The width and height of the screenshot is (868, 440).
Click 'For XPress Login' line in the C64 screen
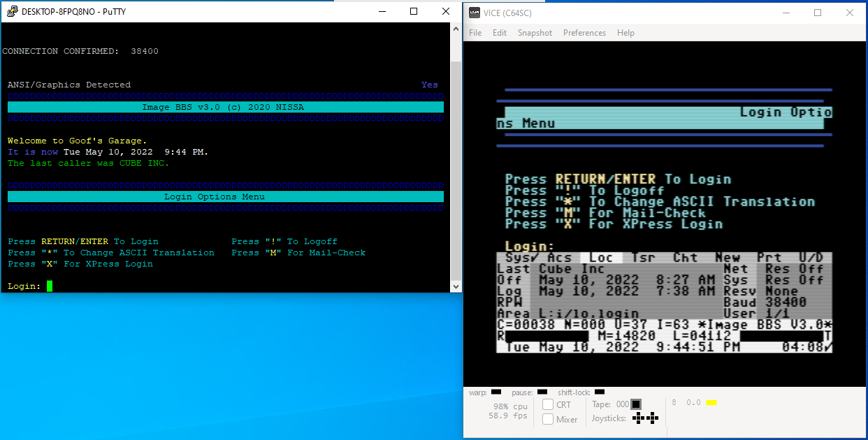614,224
